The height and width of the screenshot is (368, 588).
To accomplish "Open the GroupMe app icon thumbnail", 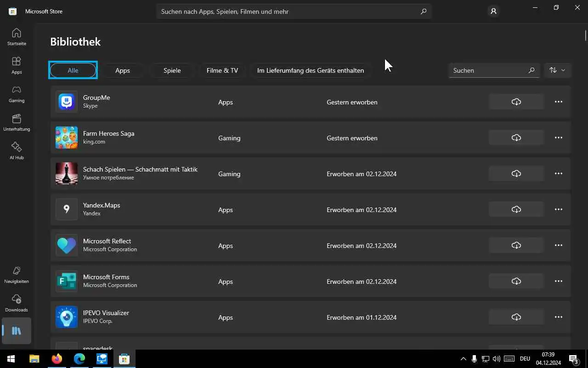I will pyautogui.click(x=67, y=102).
